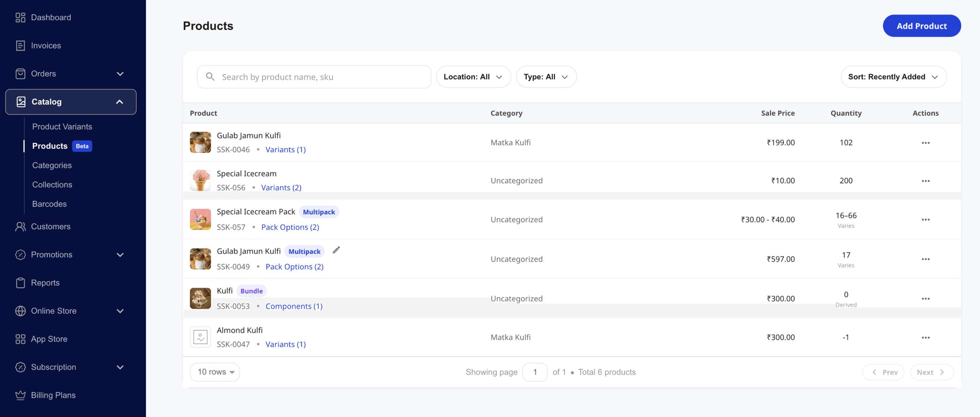980x417 pixels.
Task: Focus the product name search field
Action: (314, 77)
